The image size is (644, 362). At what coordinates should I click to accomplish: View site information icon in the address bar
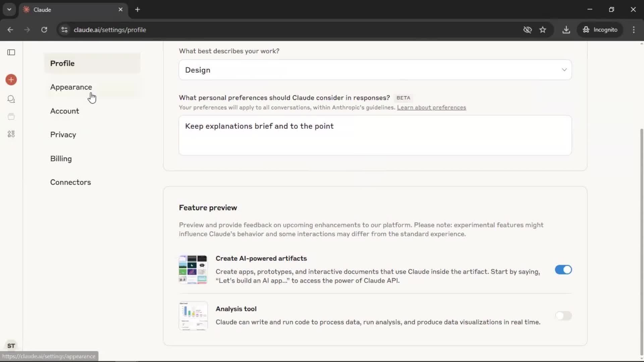(x=64, y=30)
